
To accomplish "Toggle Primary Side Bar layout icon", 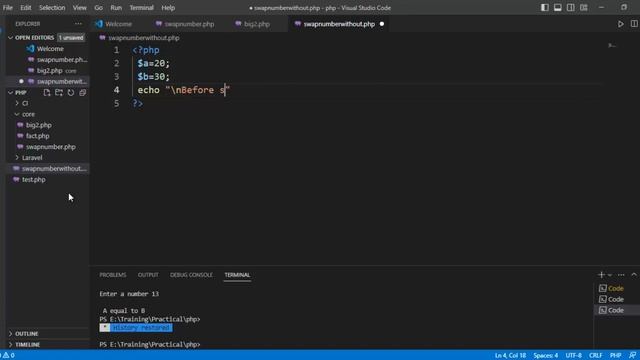I will click(x=544, y=7).
